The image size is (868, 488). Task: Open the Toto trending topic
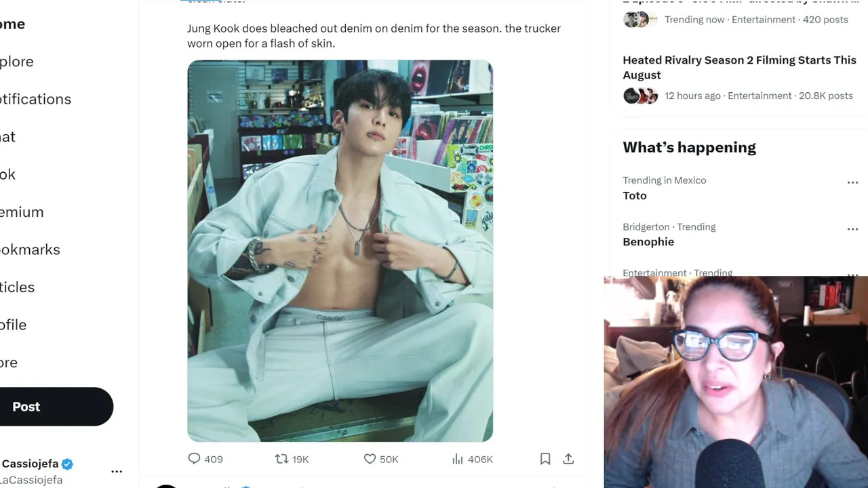tap(635, 195)
